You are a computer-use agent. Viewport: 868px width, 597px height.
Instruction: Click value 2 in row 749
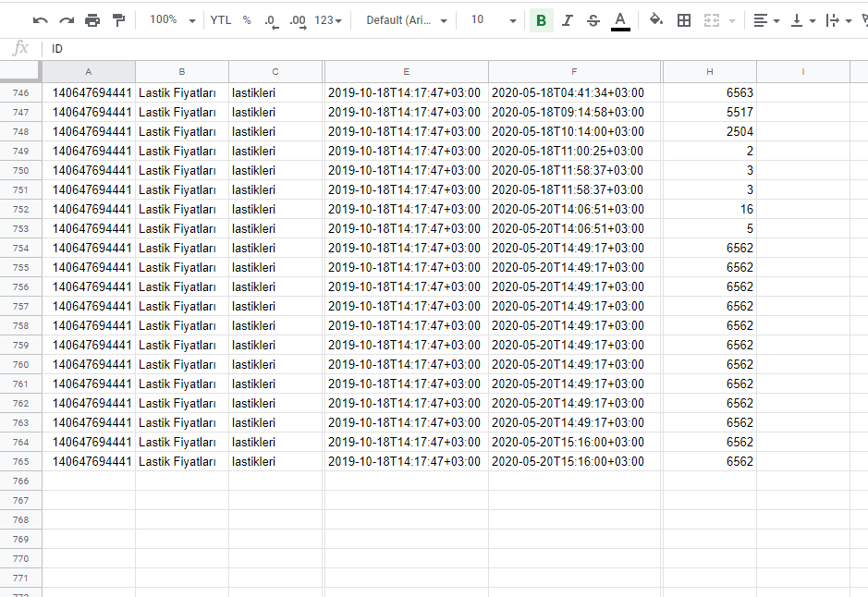pos(710,151)
